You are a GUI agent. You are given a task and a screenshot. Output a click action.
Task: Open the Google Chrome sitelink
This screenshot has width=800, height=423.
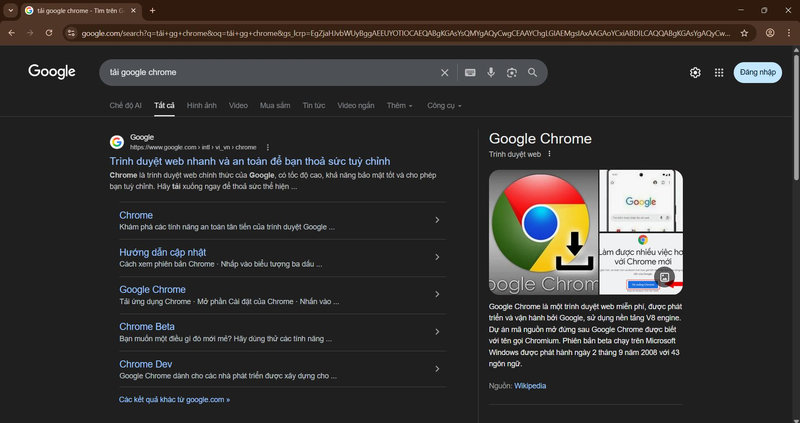click(153, 290)
